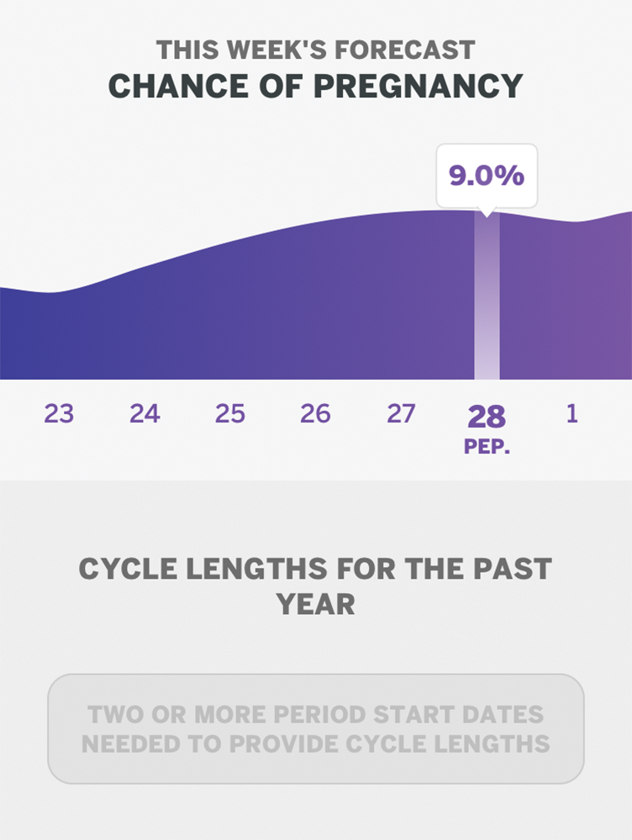Tap the tooltip pointer arrow below 9.0%

pos(487,213)
